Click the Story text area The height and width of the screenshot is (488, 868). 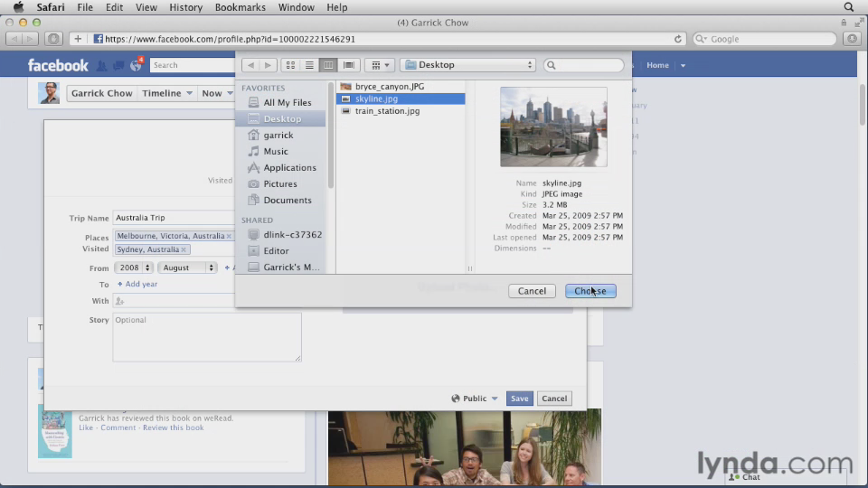(207, 337)
